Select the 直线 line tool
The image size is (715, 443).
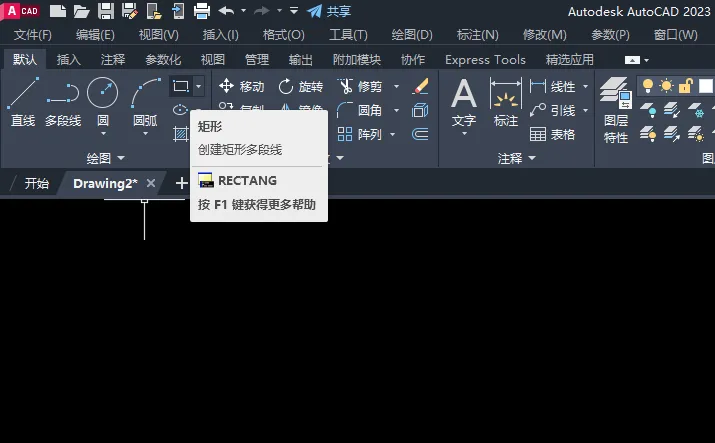click(x=23, y=102)
